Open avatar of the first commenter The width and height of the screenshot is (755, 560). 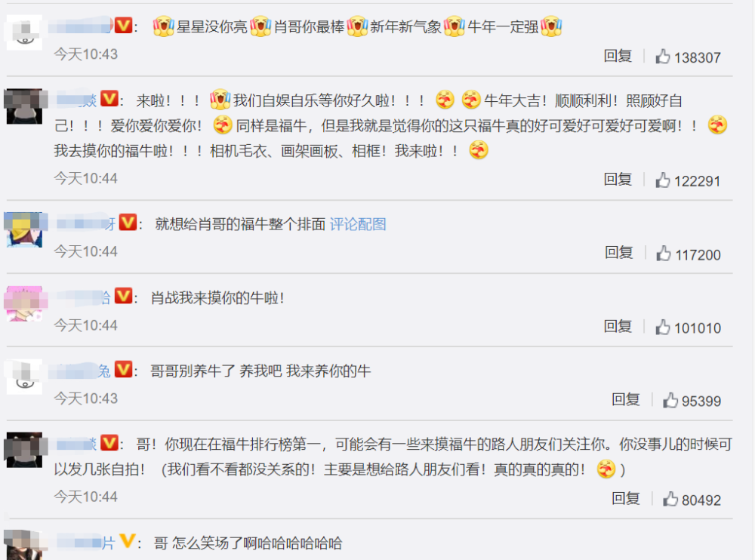[24, 32]
